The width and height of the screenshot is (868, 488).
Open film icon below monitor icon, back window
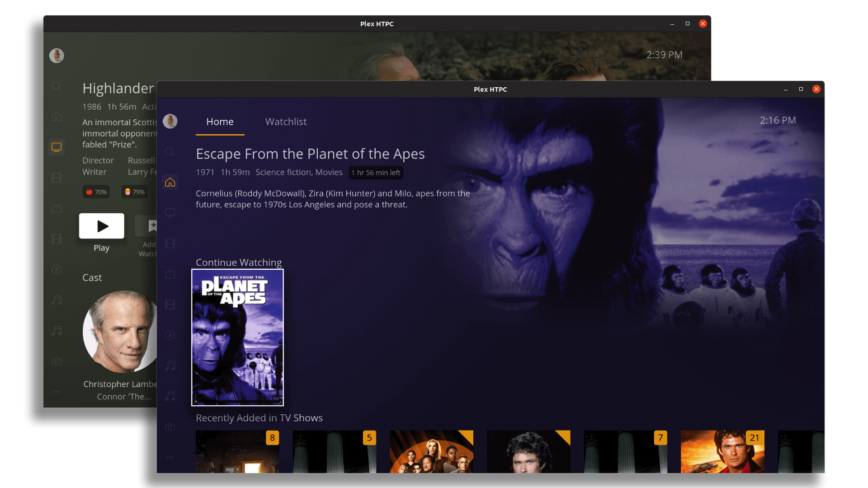click(57, 178)
